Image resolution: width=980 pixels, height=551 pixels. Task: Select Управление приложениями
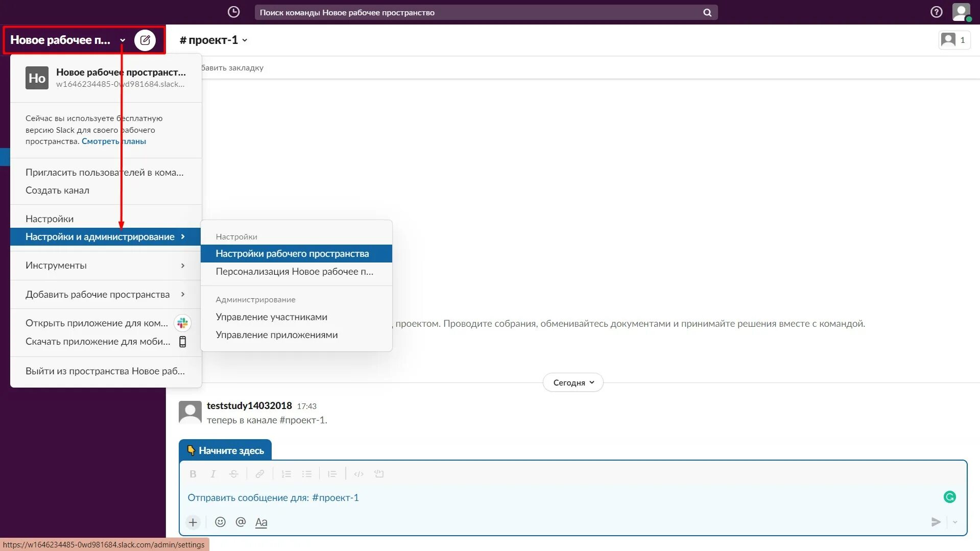click(x=296, y=335)
